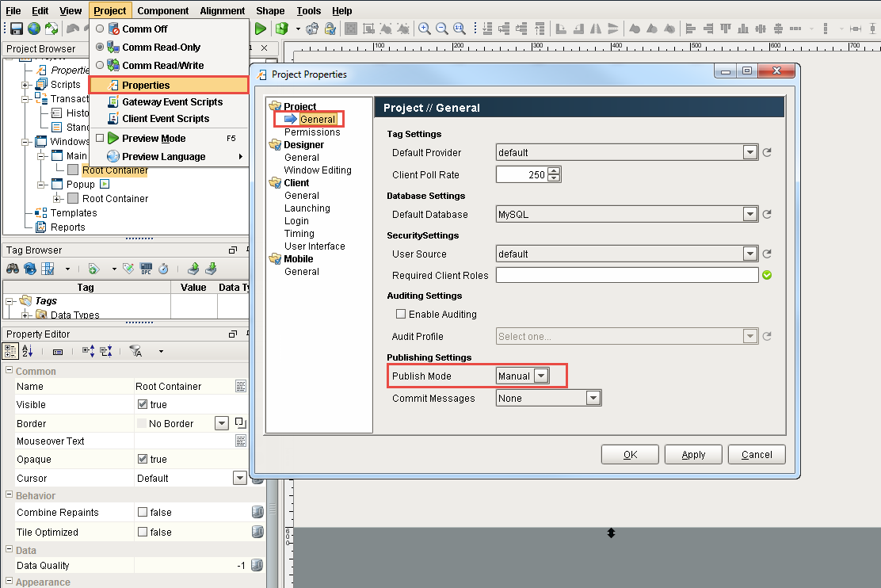Image resolution: width=881 pixels, height=588 pixels.
Task: Refresh the Default Provider list
Action: [766, 152]
